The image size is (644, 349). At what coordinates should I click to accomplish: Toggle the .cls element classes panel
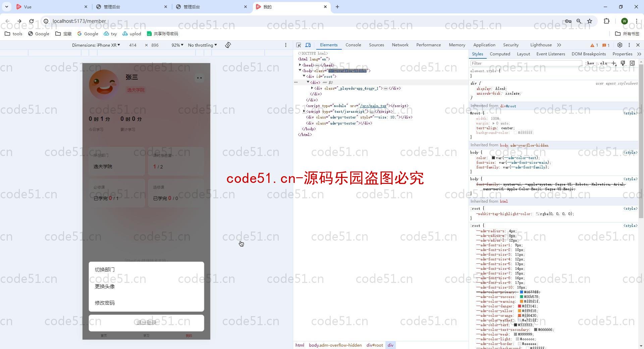(x=603, y=63)
